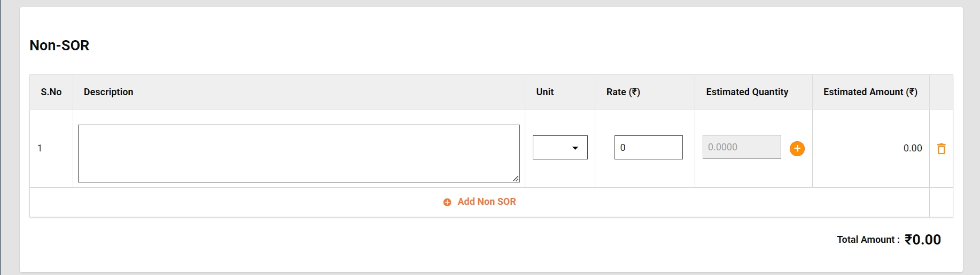980x275 pixels.
Task: Click the Rate (₹) column header
Action: point(623,92)
